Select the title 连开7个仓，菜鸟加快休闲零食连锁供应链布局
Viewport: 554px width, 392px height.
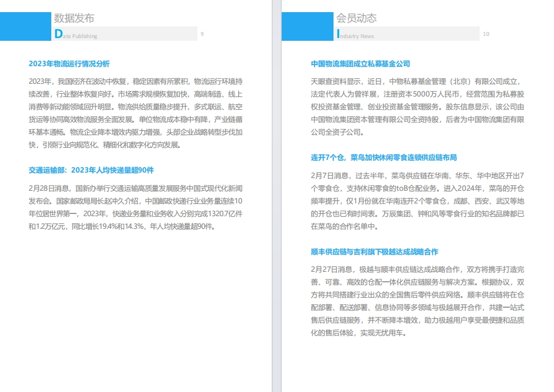coord(384,158)
